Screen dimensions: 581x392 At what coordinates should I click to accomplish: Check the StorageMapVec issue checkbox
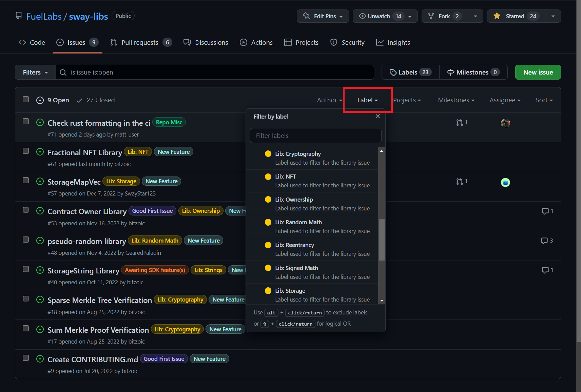pos(26,180)
